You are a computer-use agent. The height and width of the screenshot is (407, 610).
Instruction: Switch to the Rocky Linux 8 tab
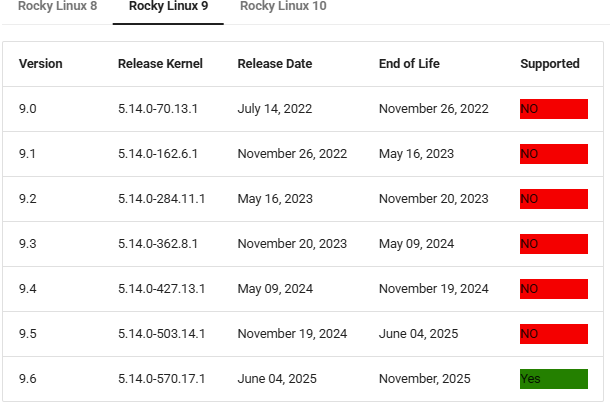pyautogui.click(x=57, y=6)
